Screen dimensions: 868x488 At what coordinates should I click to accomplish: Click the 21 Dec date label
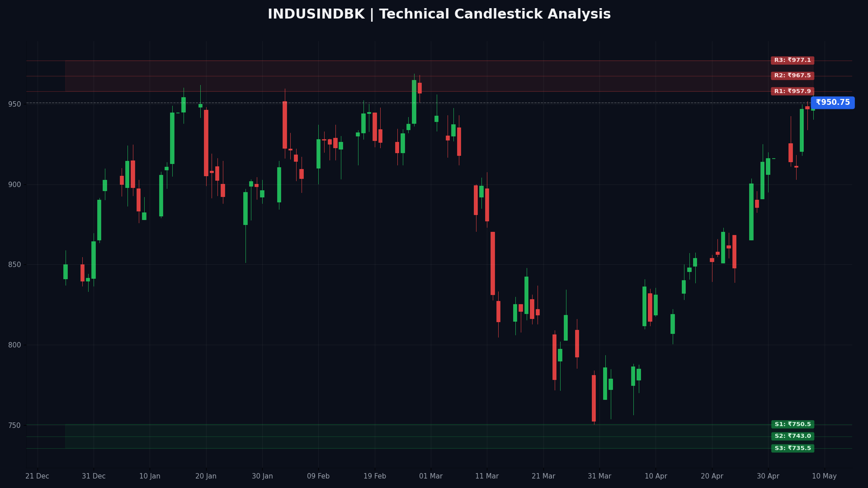tap(38, 476)
